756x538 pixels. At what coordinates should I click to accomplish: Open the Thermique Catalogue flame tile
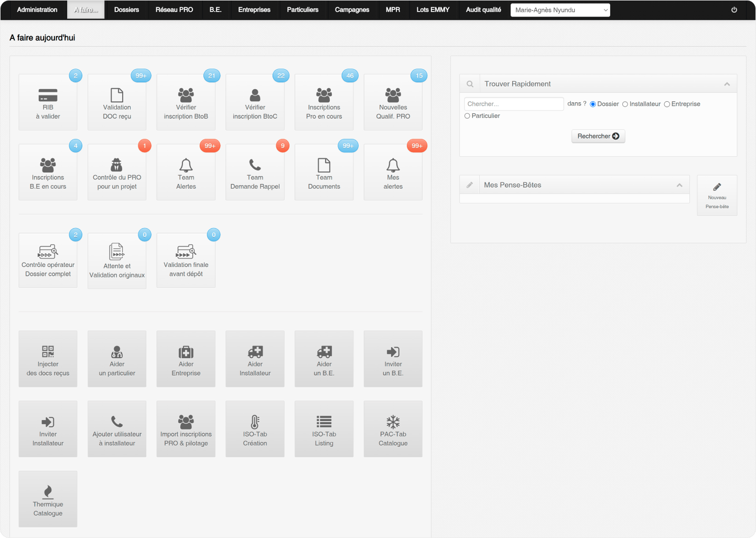[x=48, y=499]
